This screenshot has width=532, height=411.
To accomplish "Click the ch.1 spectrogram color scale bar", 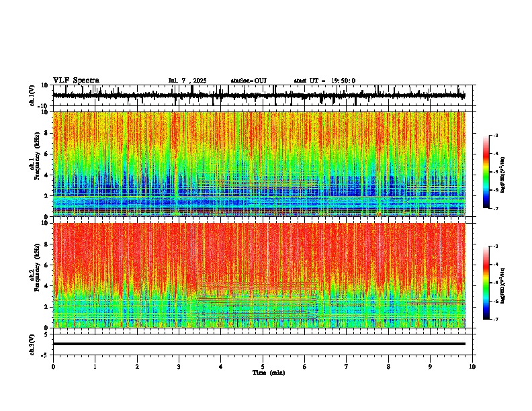I will click(x=486, y=172).
